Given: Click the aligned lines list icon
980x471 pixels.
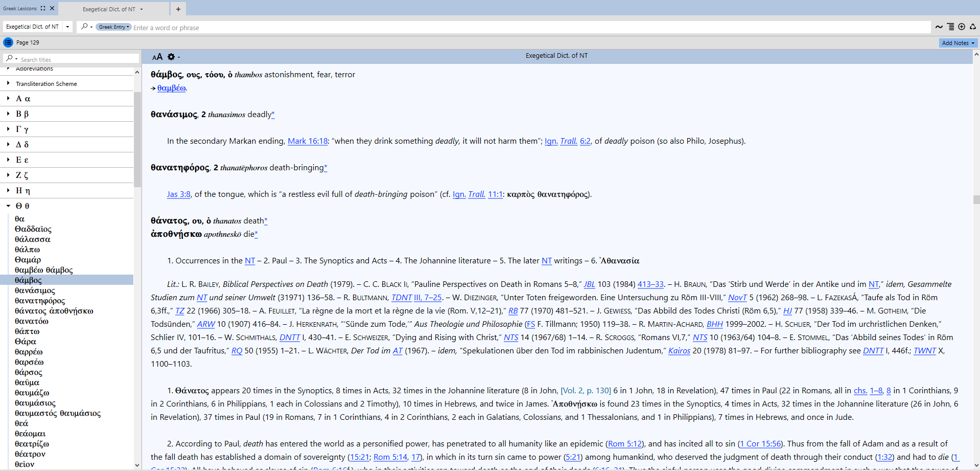Looking at the screenshot, I should 950,27.
